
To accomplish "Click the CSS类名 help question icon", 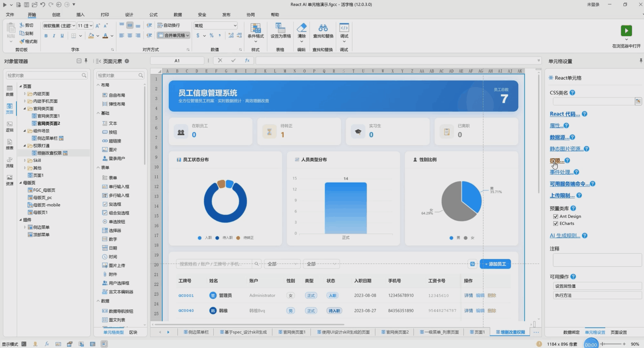I will coord(572,92).
